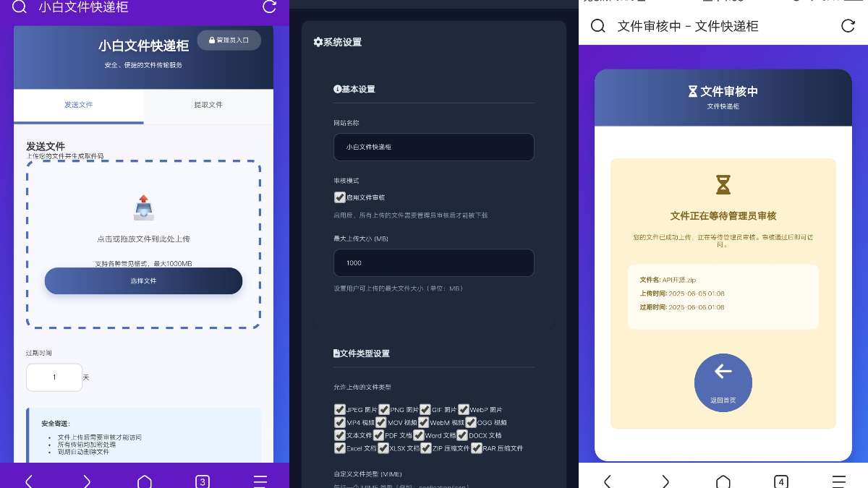The image size is (868, 488).
Task: Open the home page in the right browser
Action: tap(723, 481)
